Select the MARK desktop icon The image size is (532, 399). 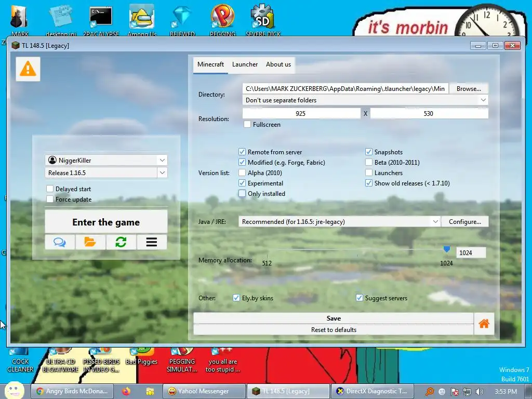pos(20,20)
